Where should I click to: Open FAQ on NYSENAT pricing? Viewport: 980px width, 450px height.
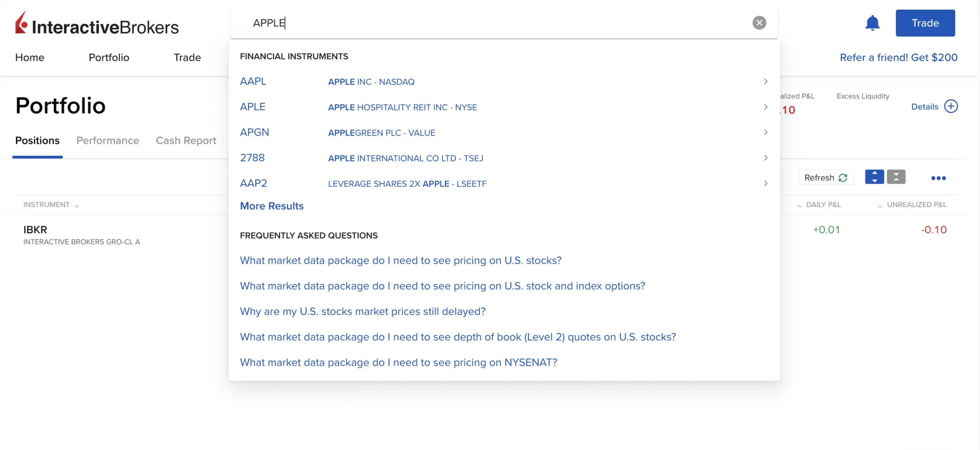[x=399, y=362]
